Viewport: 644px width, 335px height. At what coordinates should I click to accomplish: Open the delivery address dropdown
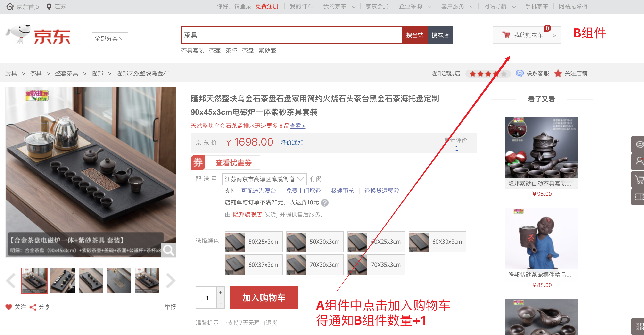click(x=264, y=179)
